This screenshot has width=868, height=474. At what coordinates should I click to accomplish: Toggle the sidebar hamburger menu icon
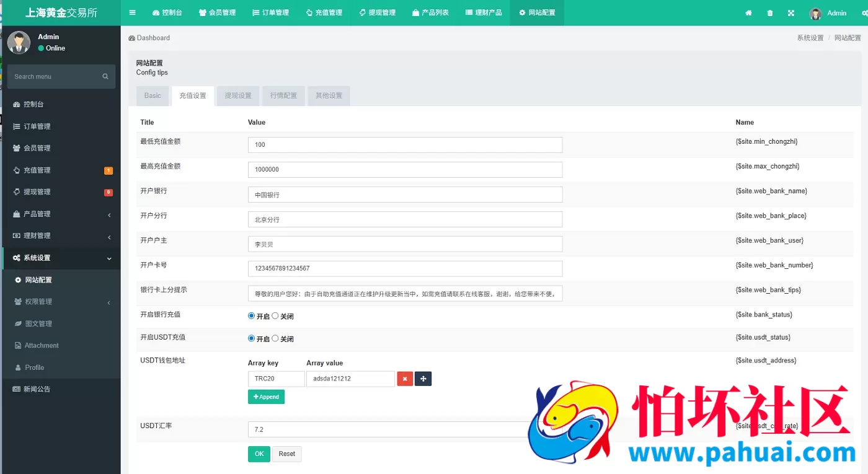(x=132, y=12)
